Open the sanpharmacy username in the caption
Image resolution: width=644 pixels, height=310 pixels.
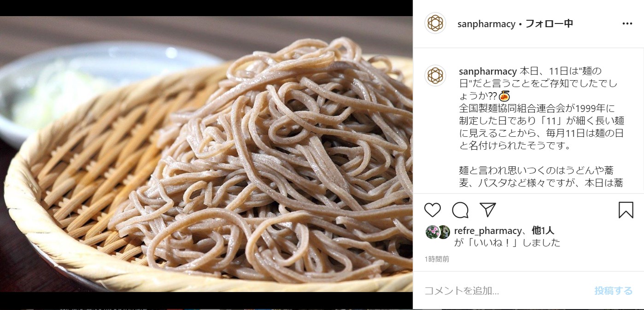488,71
